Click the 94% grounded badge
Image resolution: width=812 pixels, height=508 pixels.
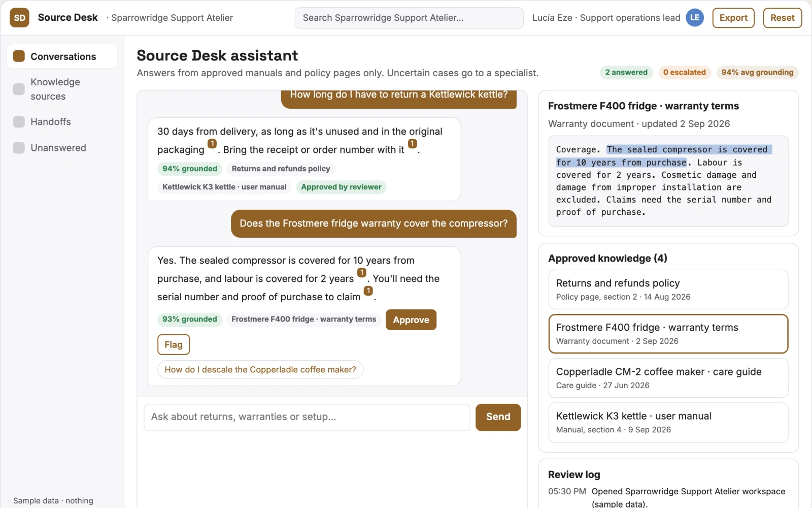pyautogui.click(x=190, y=169)
